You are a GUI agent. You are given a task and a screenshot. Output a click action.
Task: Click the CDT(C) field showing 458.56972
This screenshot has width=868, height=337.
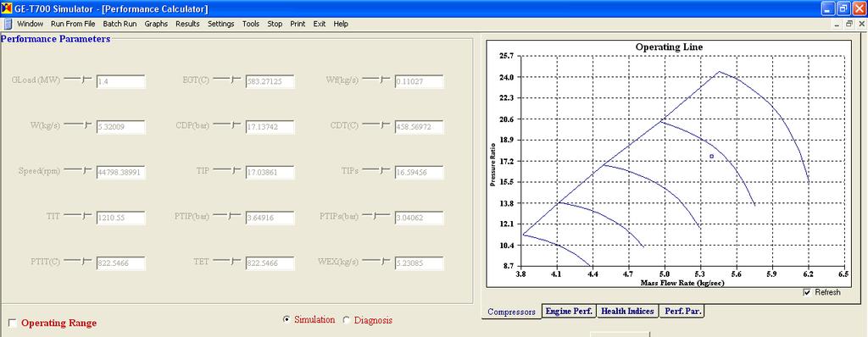pos(419,127)
